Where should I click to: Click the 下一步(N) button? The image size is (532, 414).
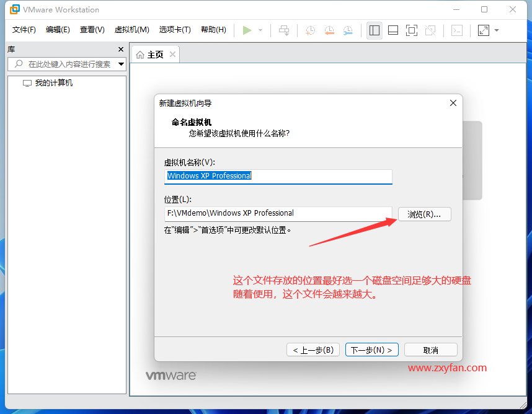(371, 349)
